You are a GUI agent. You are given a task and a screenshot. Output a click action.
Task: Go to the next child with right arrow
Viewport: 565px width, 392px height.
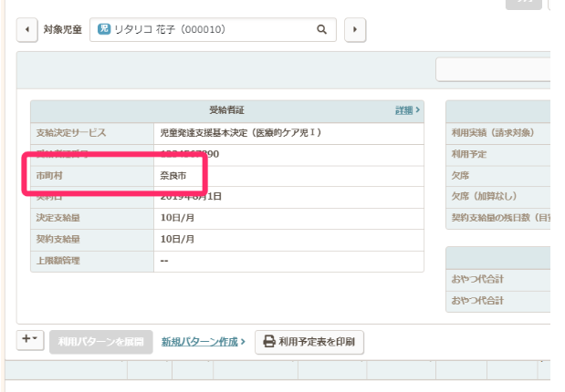[354, 29]
